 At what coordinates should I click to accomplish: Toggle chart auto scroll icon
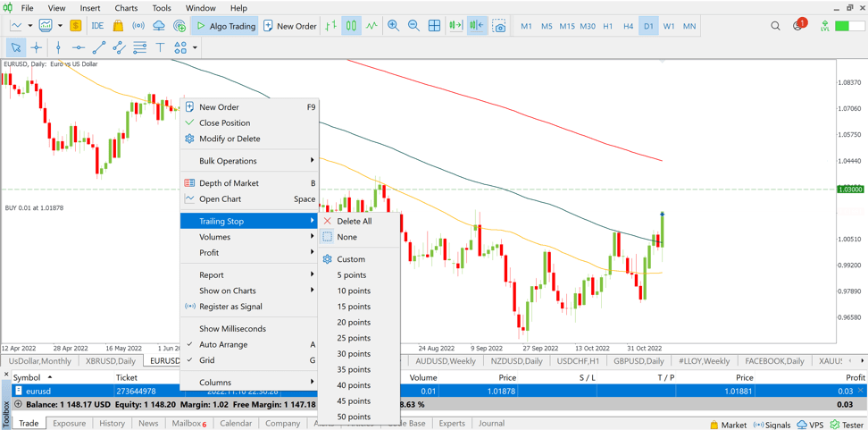pos(455,26)
